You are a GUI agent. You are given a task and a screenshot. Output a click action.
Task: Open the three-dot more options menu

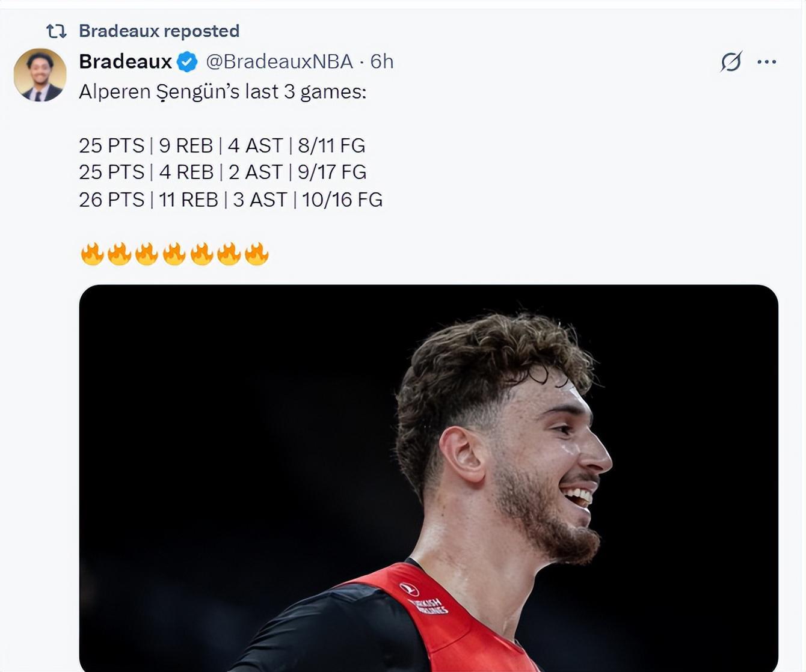pos(767,61)
